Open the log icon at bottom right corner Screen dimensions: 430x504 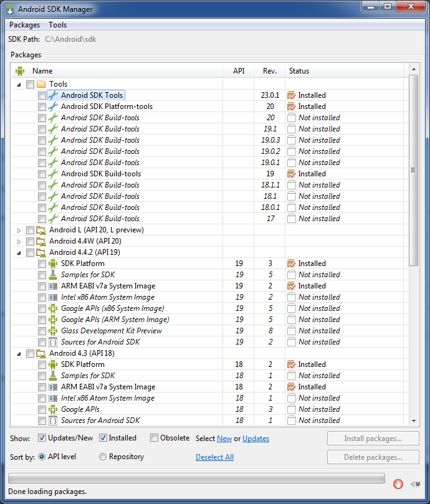(416, 483)
